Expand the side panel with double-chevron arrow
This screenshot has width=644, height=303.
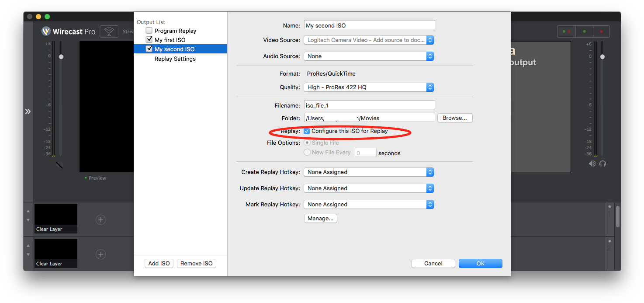[28, 111]
